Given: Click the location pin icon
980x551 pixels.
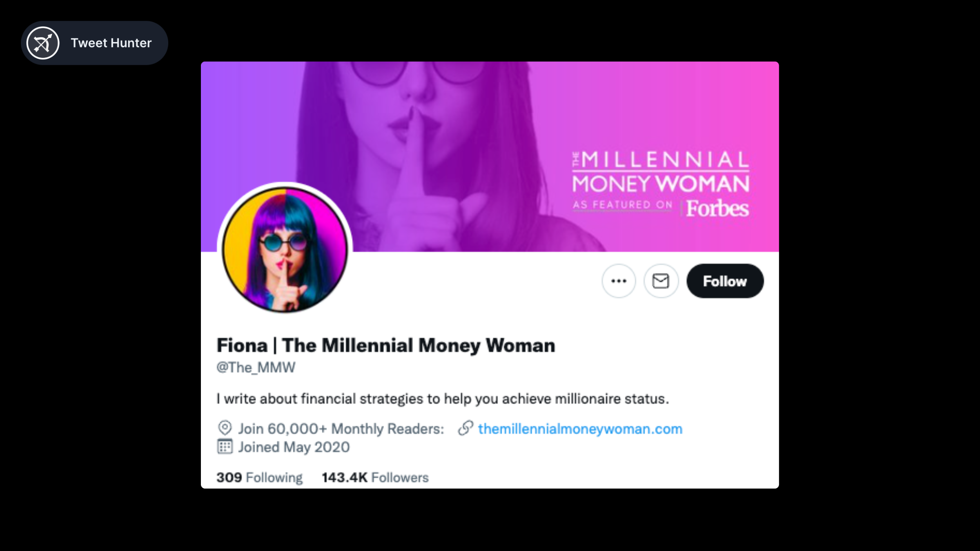Looking at the screenshot, I should (225, 428).
